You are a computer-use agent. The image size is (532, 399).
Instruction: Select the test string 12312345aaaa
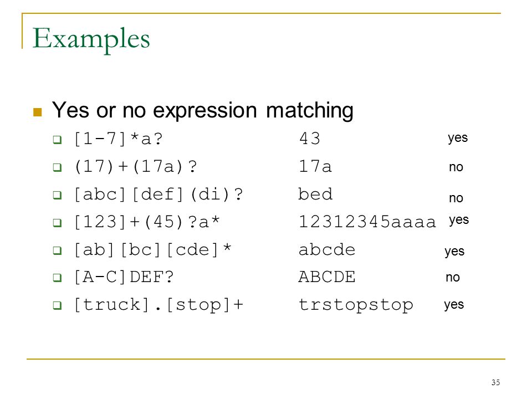[x=367, y=222]
